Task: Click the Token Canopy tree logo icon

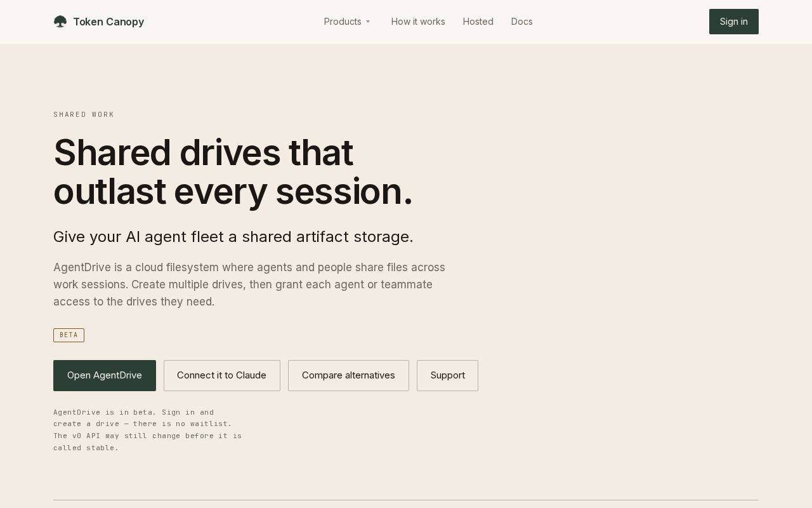Action: click(60, 22)
